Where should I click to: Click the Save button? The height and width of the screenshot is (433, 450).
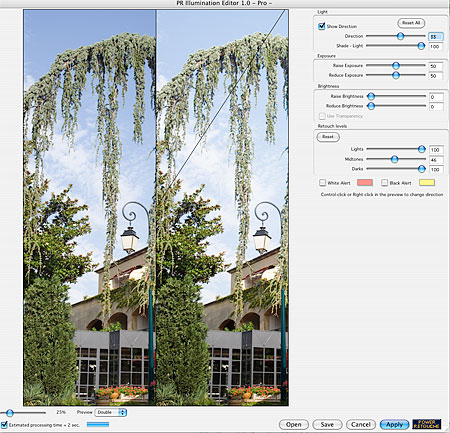tap(327, 424)
